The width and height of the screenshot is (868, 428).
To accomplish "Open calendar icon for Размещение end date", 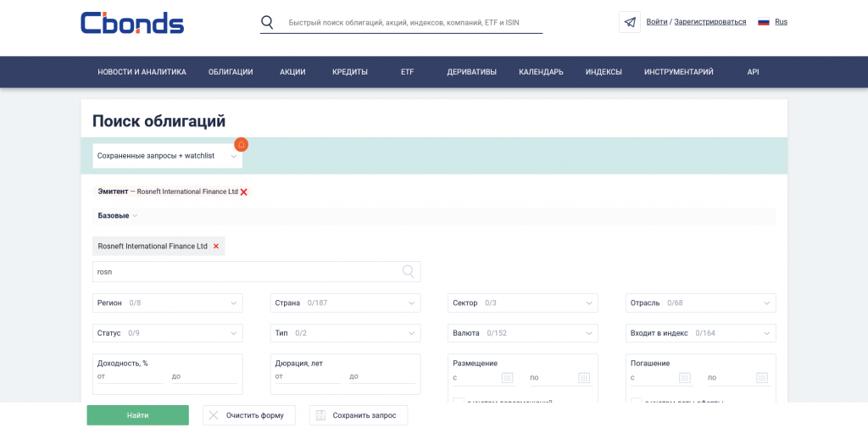I will 585,378.
